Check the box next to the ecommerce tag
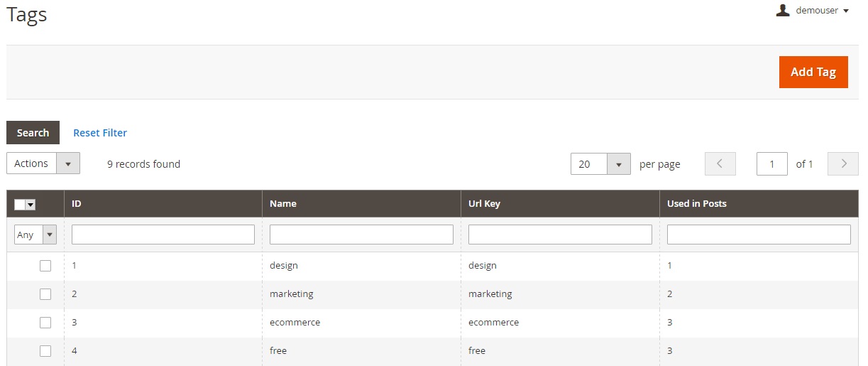 [45, 323]
